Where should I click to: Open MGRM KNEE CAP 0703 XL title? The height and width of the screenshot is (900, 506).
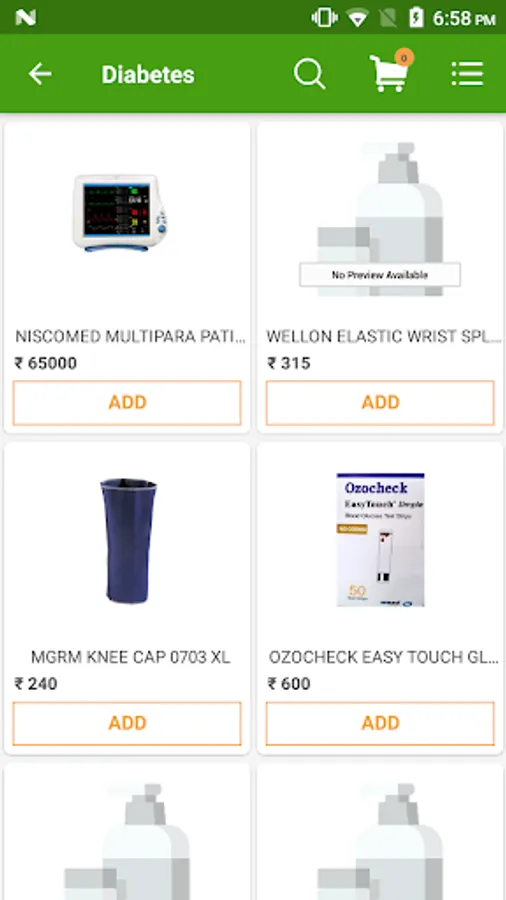[x=131, y=657]
